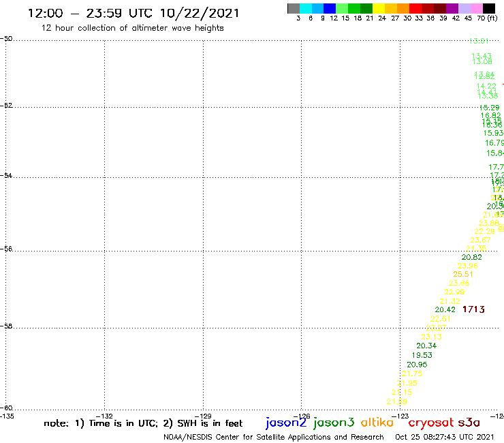Select the 21.59 reading at track bottom
Image resolution: width=504 pixels, height=443 pixels.
[396, 402]
